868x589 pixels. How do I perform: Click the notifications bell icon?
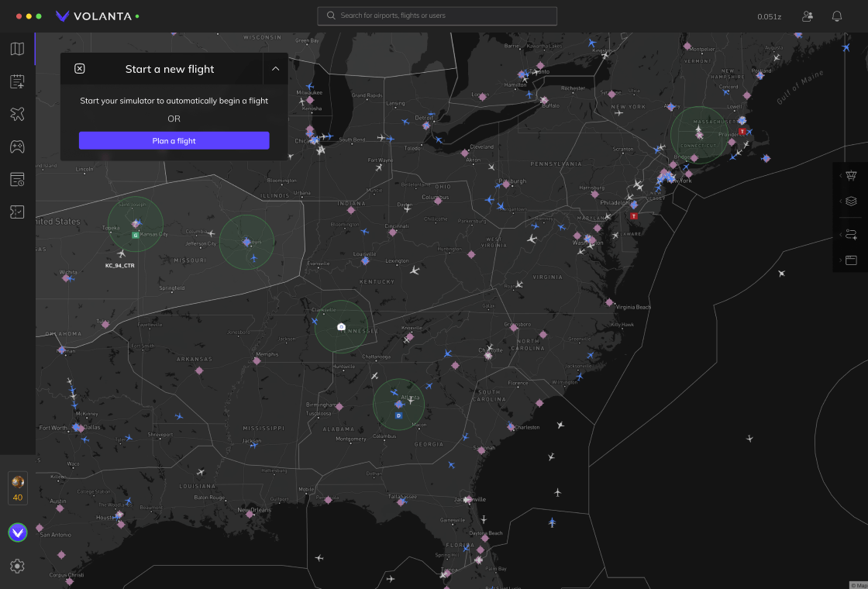837,16
